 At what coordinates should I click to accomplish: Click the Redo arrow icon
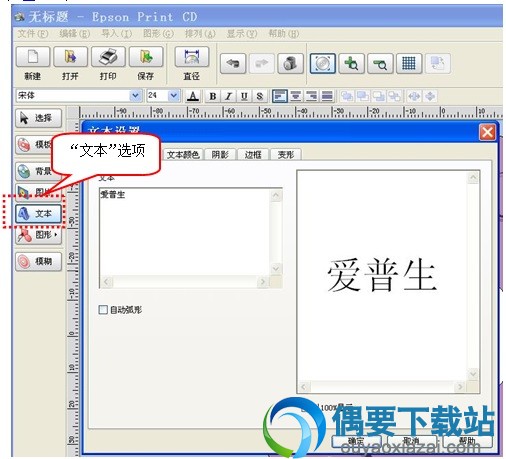[x=262, y=63]
